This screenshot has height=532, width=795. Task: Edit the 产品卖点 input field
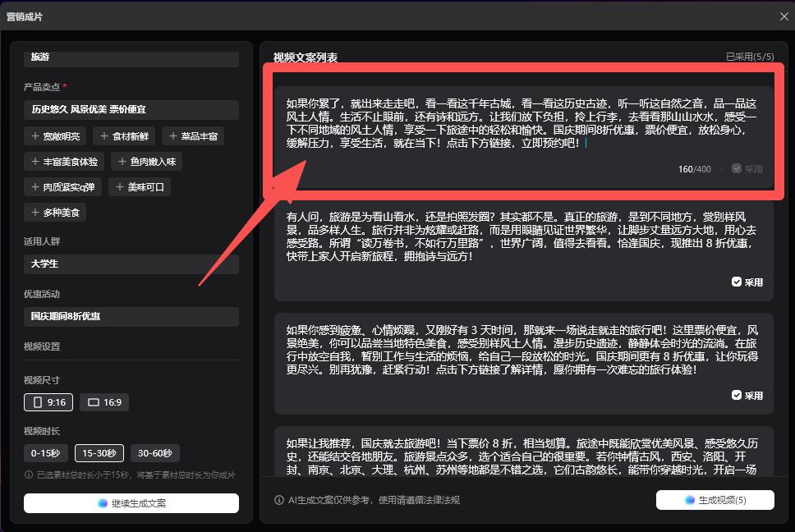coord(131,110)
